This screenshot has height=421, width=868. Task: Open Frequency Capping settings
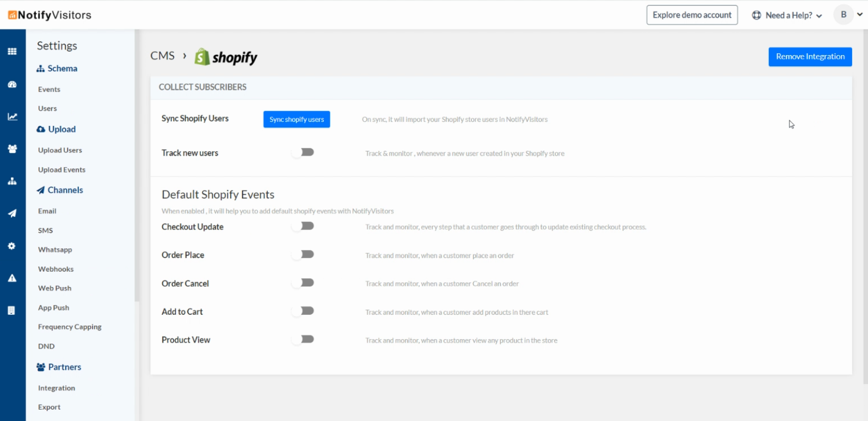coord(70,327)
